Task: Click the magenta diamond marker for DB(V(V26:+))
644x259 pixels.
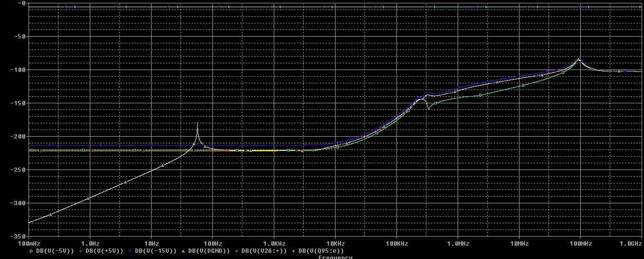Action: point(237,250)
